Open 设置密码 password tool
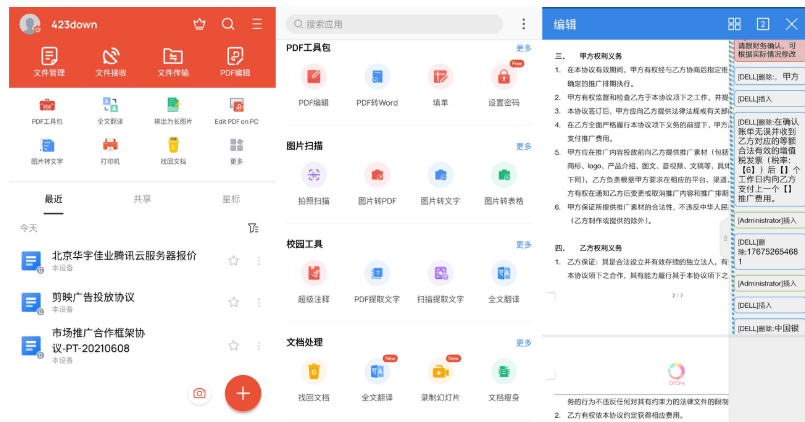The height and width of the screenshot is (422, 805). [503, 81]
